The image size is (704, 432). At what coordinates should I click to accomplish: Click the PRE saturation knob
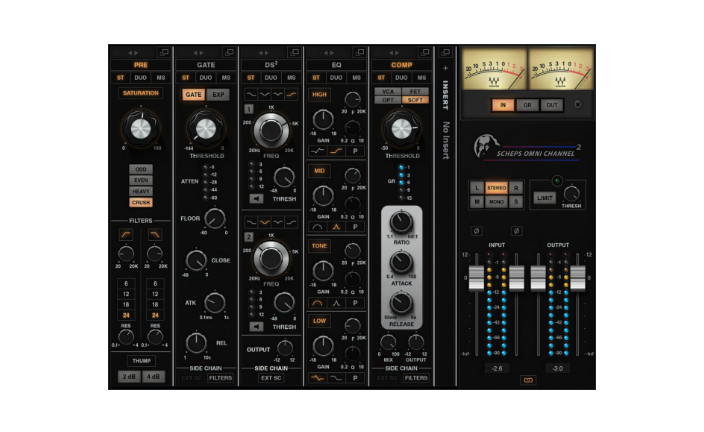(x=141, y=129)
